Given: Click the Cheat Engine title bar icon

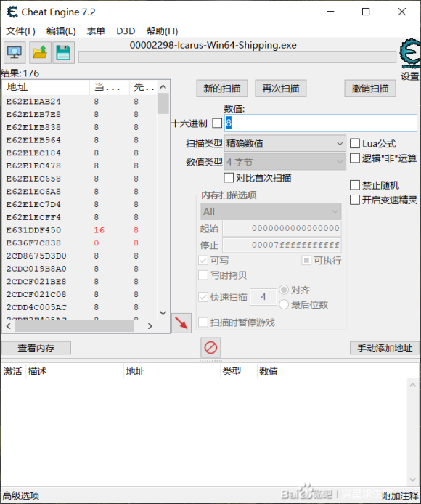Looking at the screenshot, I should 12,12.
